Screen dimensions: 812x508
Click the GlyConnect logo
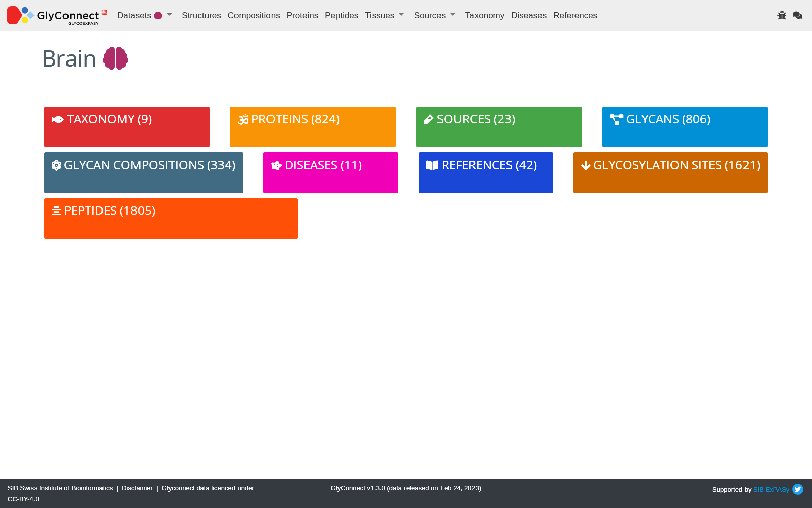point(57,15)
